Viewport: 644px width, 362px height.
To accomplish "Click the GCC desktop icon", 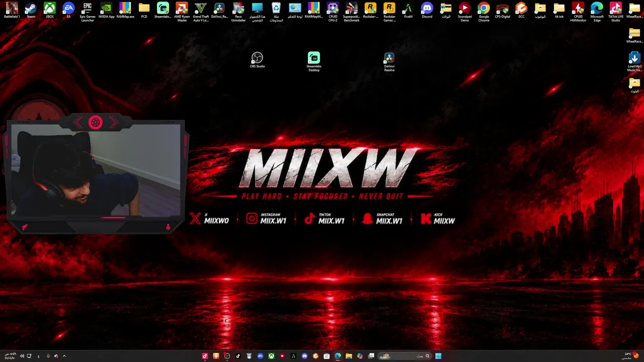I will pyautogui.click(x=521, y=11).
